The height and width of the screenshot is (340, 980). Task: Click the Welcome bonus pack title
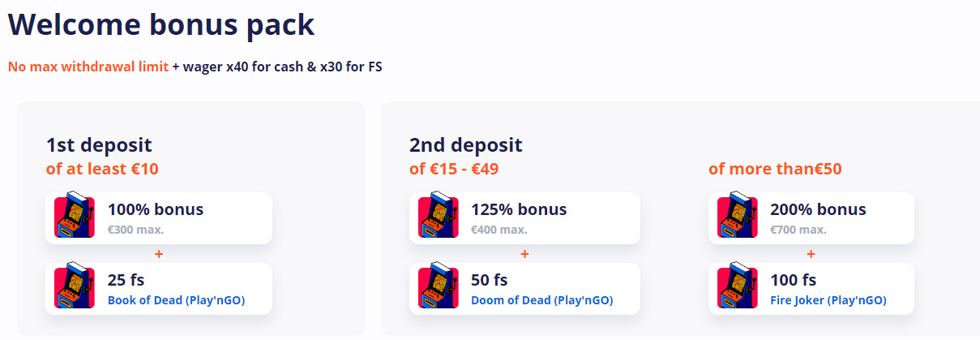click(161, 24)
